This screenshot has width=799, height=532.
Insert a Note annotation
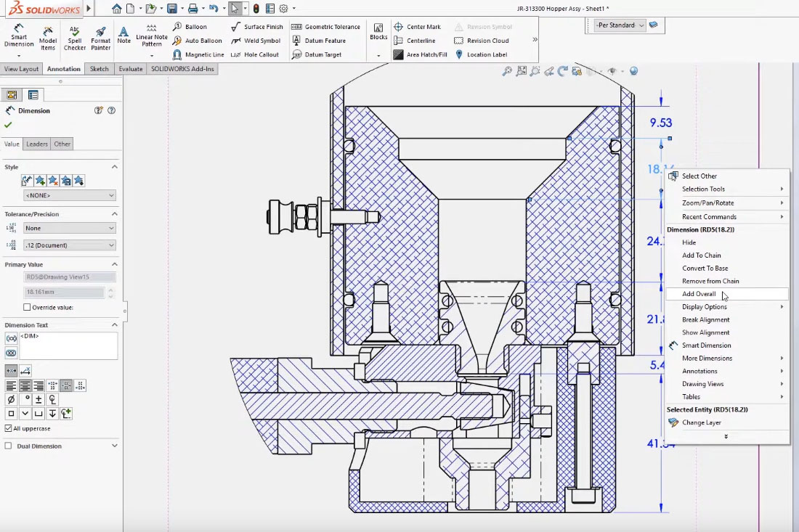pyautogui.click(x=123, y=35)
